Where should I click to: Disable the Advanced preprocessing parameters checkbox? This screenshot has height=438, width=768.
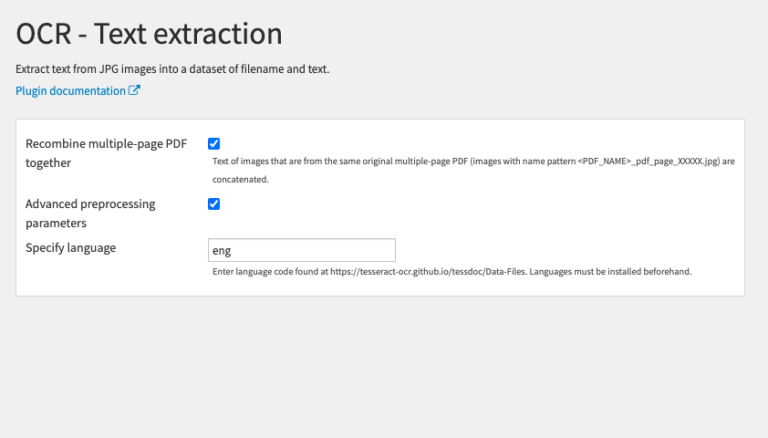point(214,204)
